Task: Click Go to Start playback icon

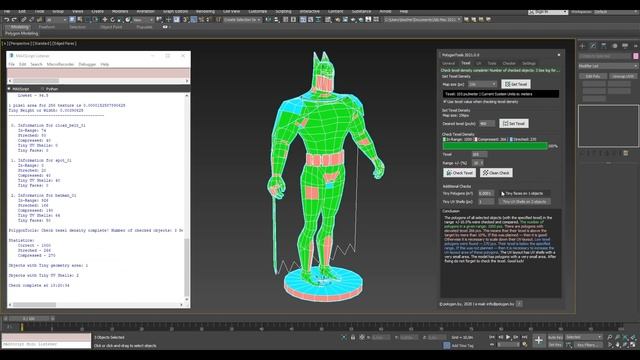Action: [492, 337]
